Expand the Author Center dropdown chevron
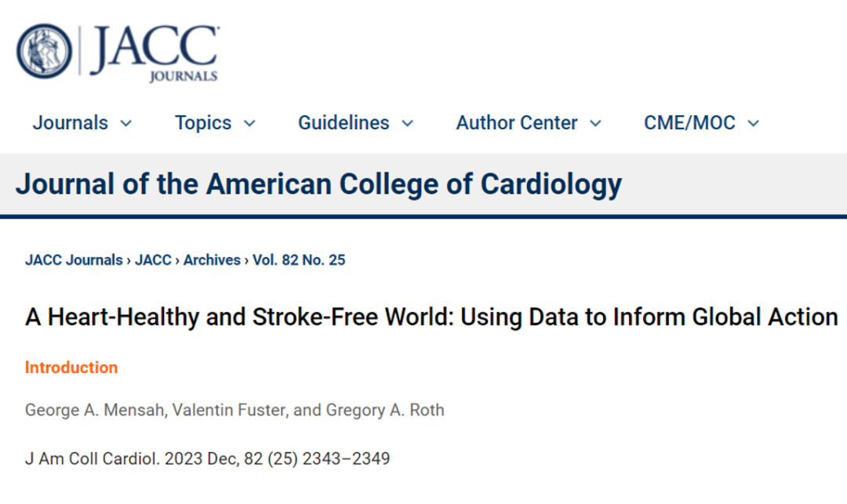Screen dimensions: 847x504 [595, 124]
